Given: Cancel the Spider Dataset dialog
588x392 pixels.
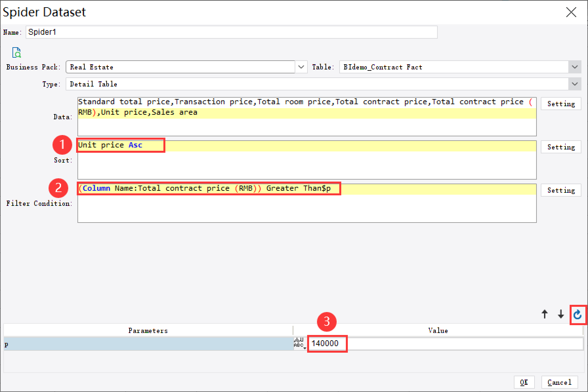Looking at the screenshot, I should pyautogui.click(x=559, y=382).
